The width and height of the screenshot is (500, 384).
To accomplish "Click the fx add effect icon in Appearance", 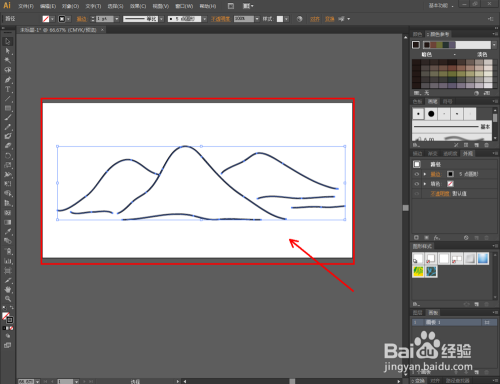I will tap(437, 238).
